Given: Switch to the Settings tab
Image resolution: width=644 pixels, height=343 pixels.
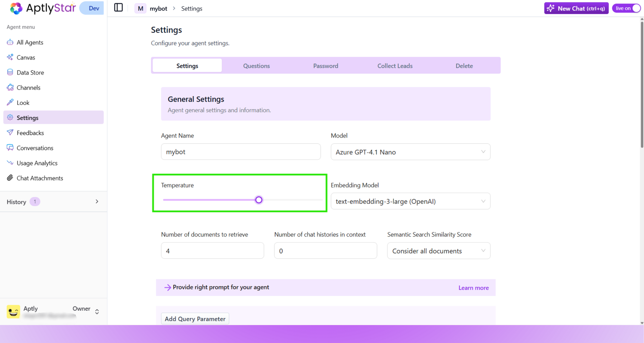Looking at the screenshot, I should (187, 66).
